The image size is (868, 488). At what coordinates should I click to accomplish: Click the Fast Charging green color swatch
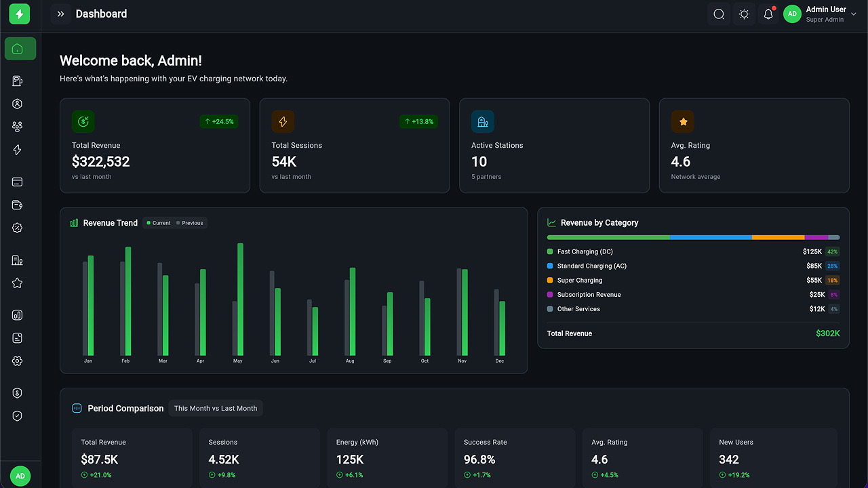click(550, 251)
